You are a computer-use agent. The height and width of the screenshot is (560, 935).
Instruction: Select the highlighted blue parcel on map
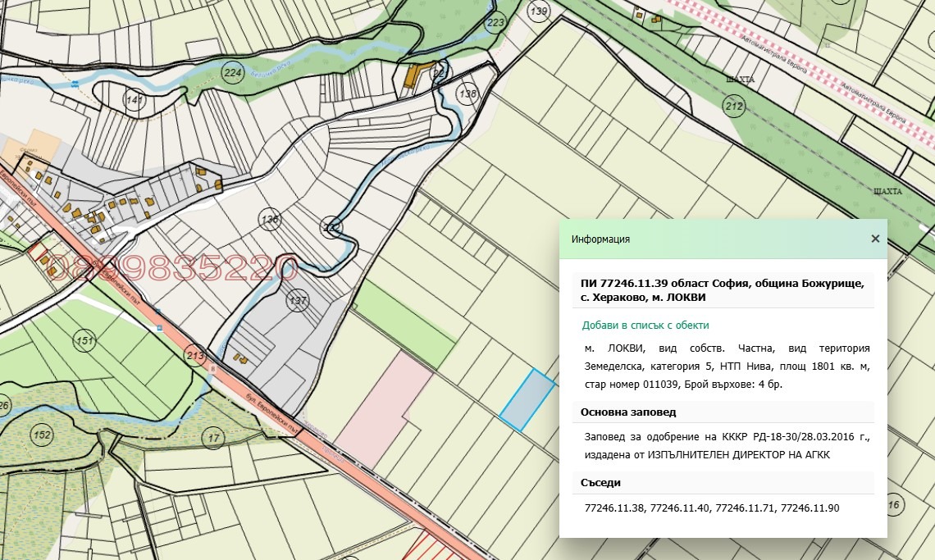[x=527, y=399]
